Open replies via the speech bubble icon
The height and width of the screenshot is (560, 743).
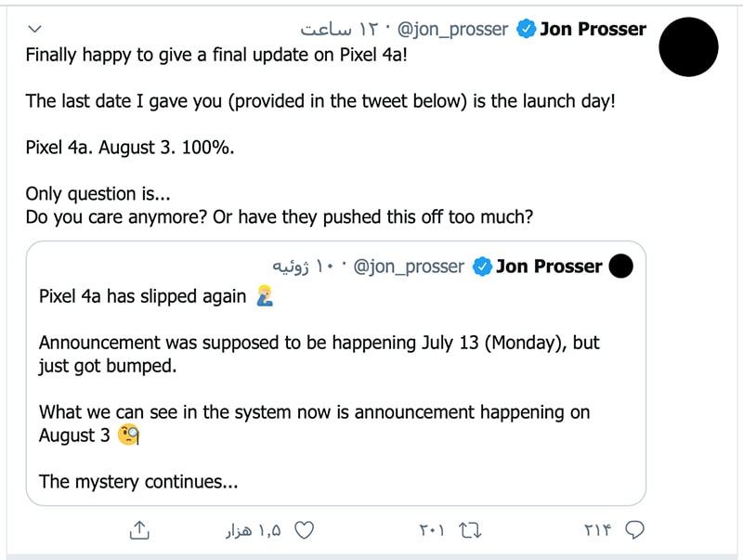coord(635,530)
